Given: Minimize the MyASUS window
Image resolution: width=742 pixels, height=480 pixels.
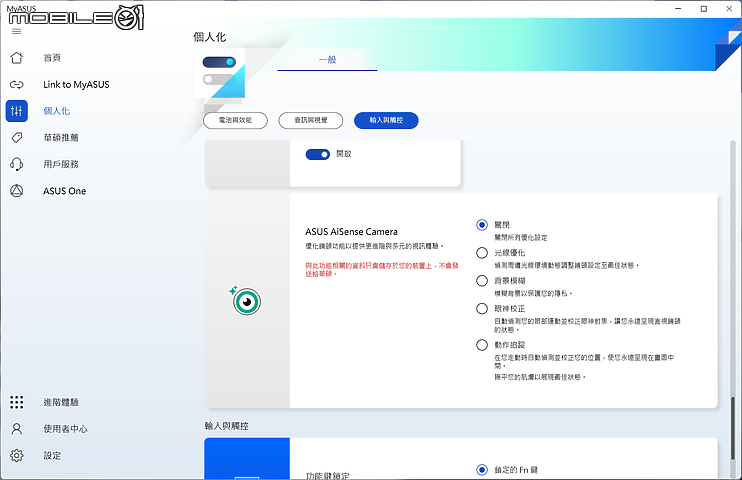Looking at the screenshot, I should coord(678,9).
